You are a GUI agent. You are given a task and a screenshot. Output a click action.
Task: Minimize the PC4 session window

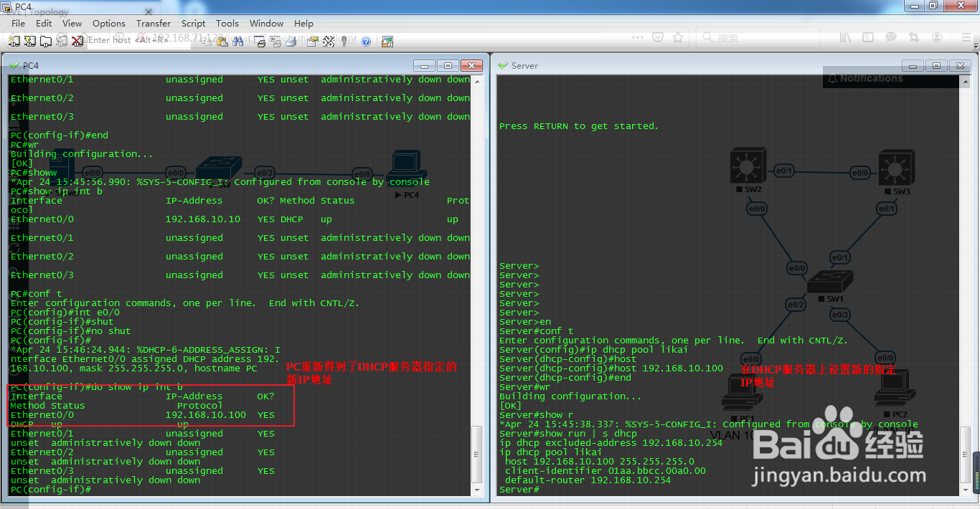tap(424, 65)
